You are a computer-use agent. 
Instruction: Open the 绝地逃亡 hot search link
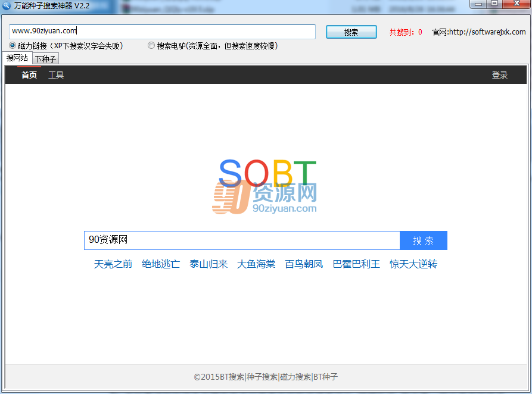pos(161,264)
